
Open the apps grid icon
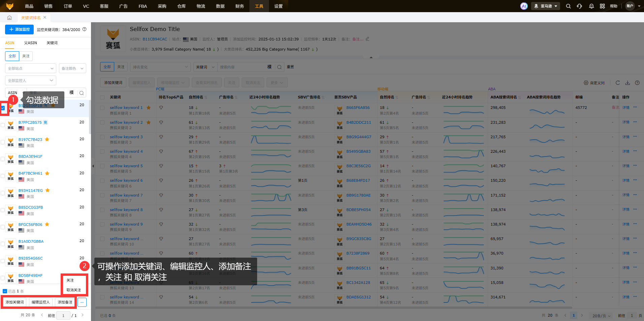coord(602,6)
